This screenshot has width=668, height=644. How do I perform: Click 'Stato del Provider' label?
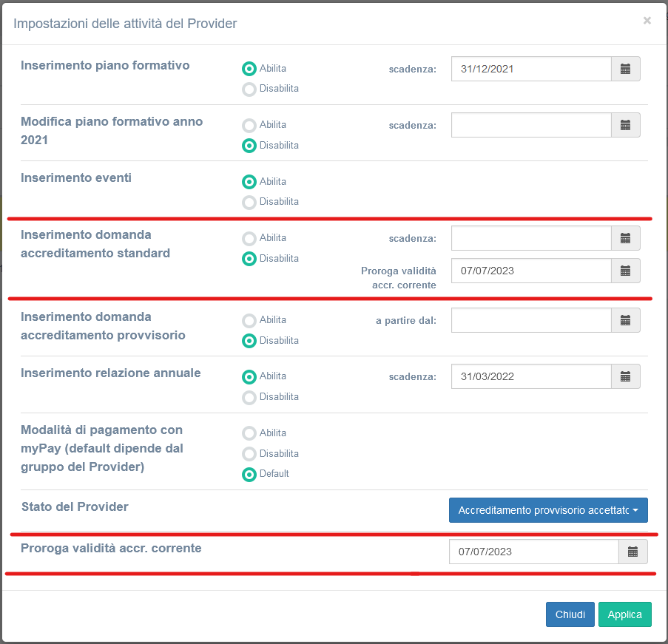coord(75,507)
